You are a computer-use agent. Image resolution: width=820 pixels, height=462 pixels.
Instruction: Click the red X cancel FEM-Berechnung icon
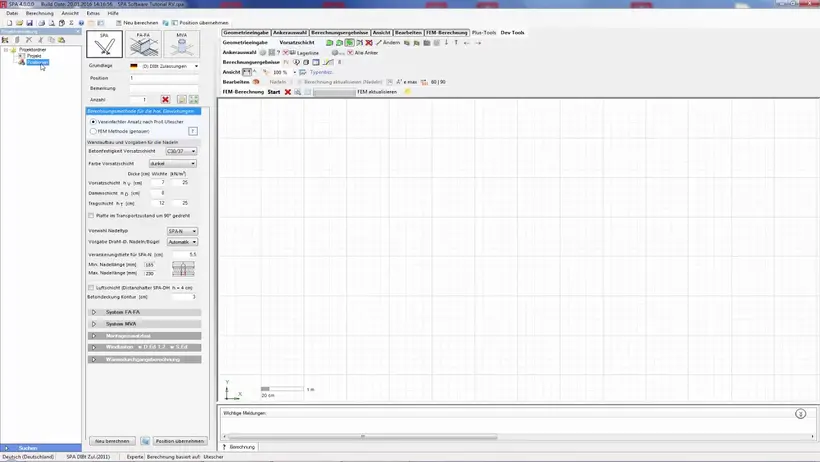[x=288, y=92]
